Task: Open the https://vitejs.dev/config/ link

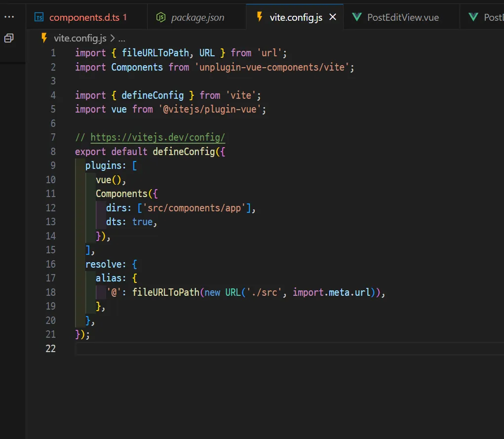Action: 157,137
